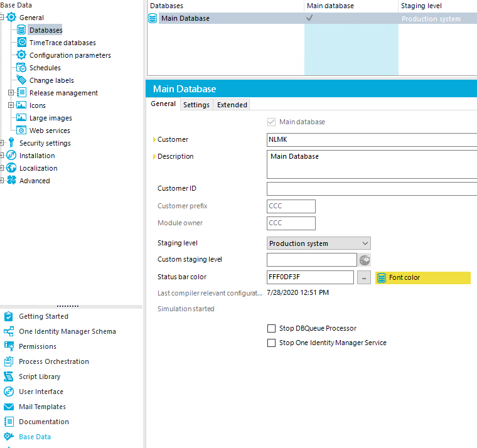Click the ellipsis button for Status bar color
The image size is (477, 448).
(x=364, y=277)
